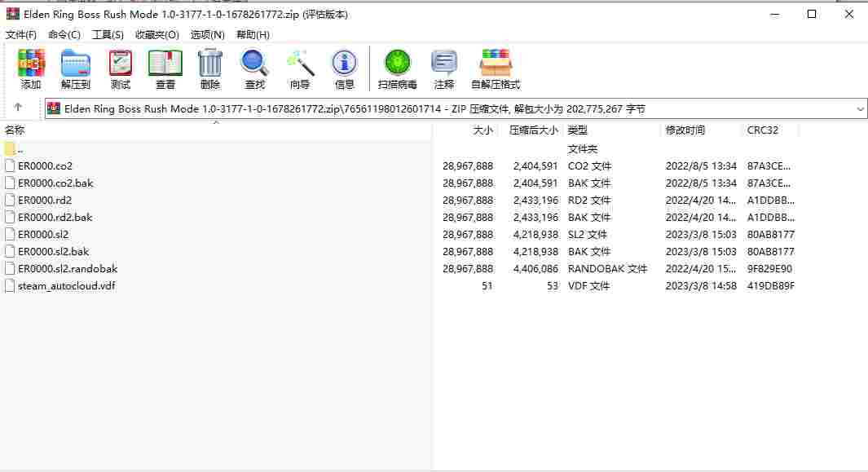This screenshot has height=472, width=868.
Task: Select file icon of steam_autocloud.vdf
Action: pos(10,286)
